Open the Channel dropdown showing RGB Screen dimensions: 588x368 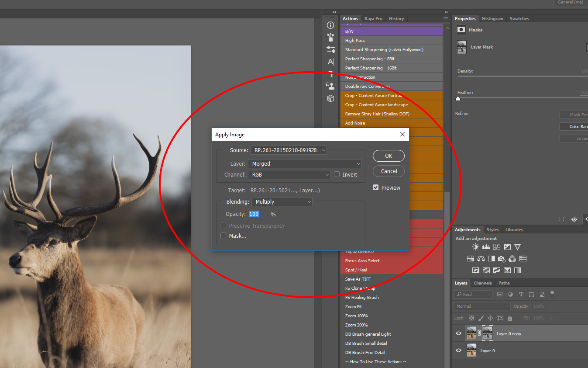(289, 174)
